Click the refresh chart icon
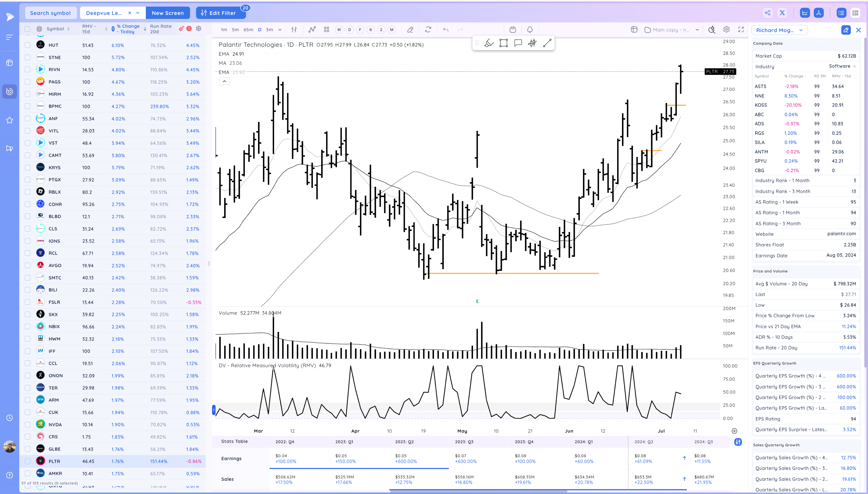Viewport: 868px width, 494px height. (428, 30)
